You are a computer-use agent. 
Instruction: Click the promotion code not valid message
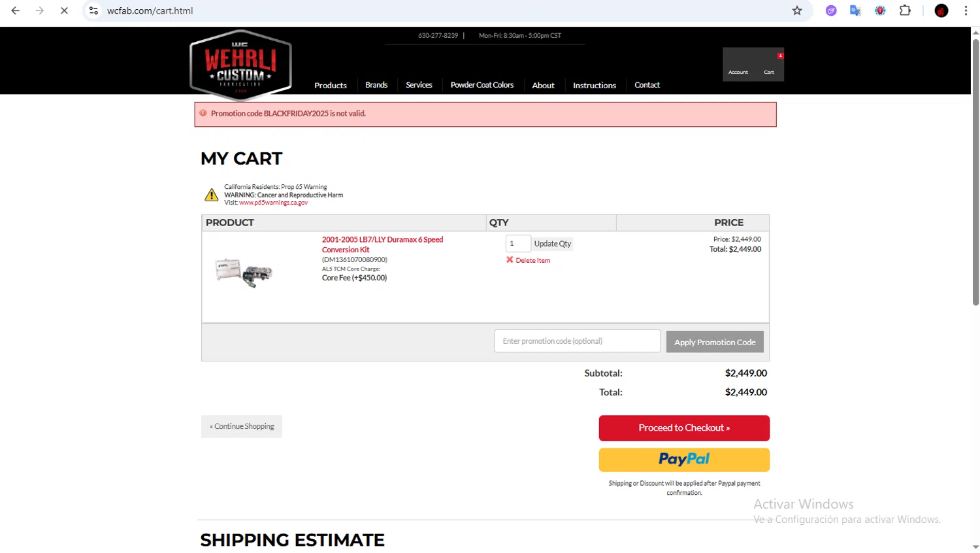coord(288,113)
